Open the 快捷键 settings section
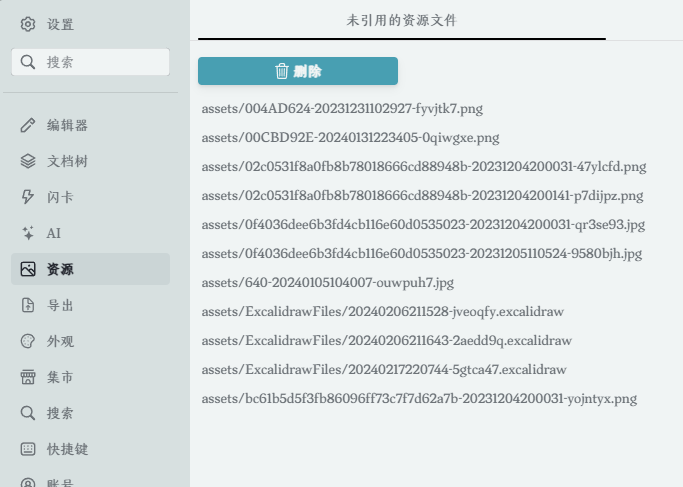The width and height of the screenshot is (683, 487). point(91,449)
